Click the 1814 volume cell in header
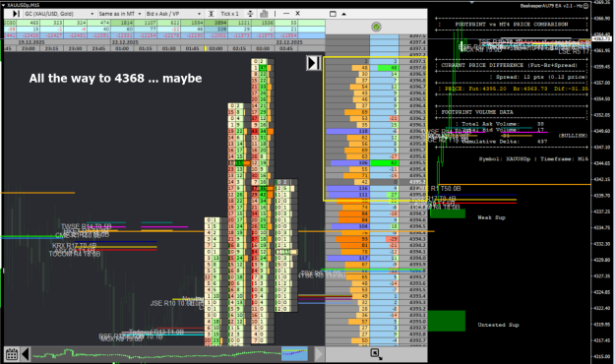Viewport: 615px width, 364px height. tap(122, 24)
